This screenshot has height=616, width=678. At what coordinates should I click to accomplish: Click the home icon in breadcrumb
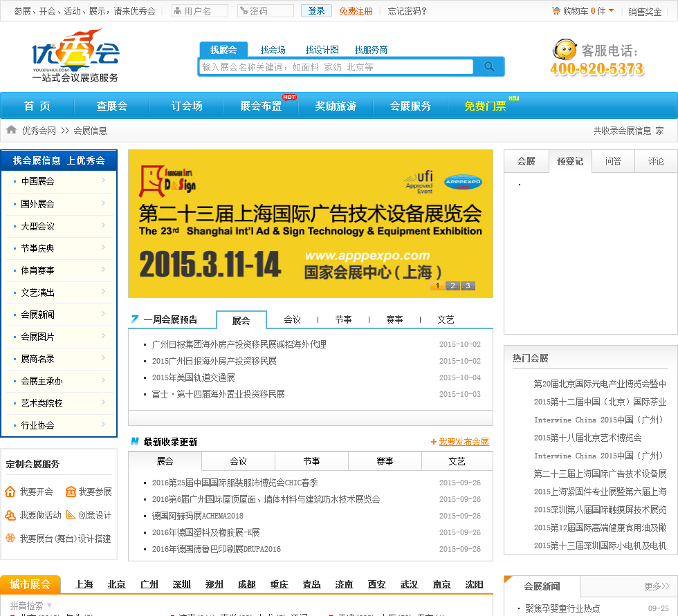coord(12,129)
